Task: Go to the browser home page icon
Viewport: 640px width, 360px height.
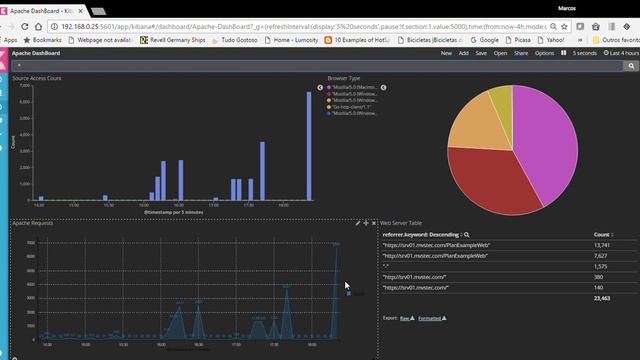Action: click(38, 27)
